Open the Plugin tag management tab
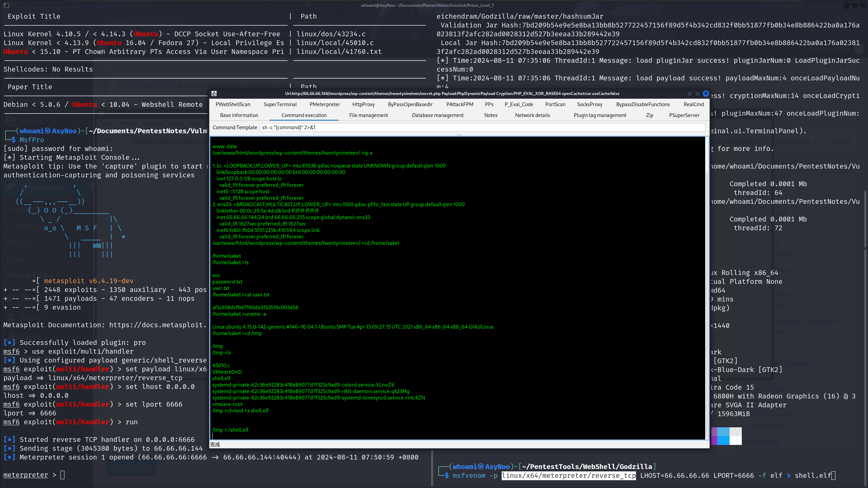The width and height of the screenshot is (868, 488). pyautogui.click(x=600, y=115)
